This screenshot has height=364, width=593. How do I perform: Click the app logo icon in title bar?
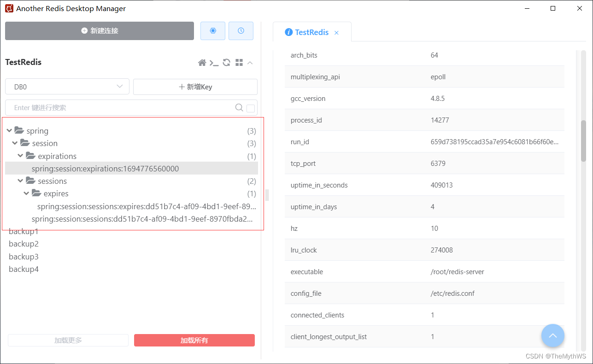[9, 8]
